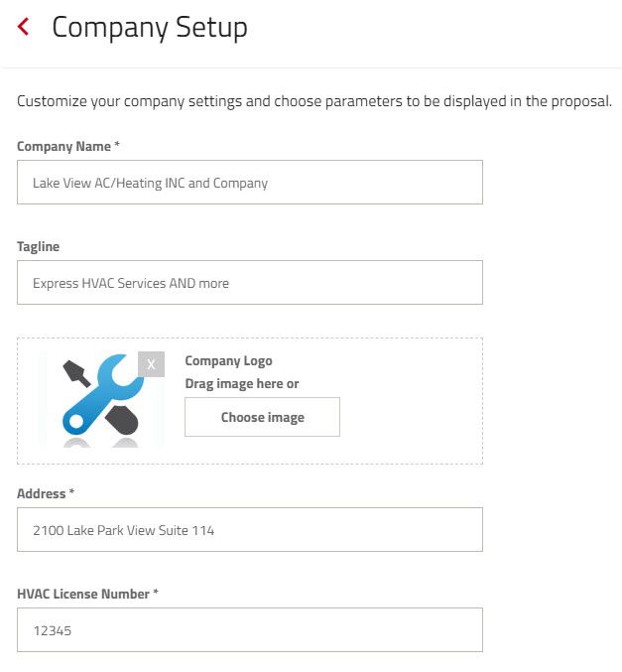
Task: Click the 'Drag image here or' text
Action: (x=242, y=383)
